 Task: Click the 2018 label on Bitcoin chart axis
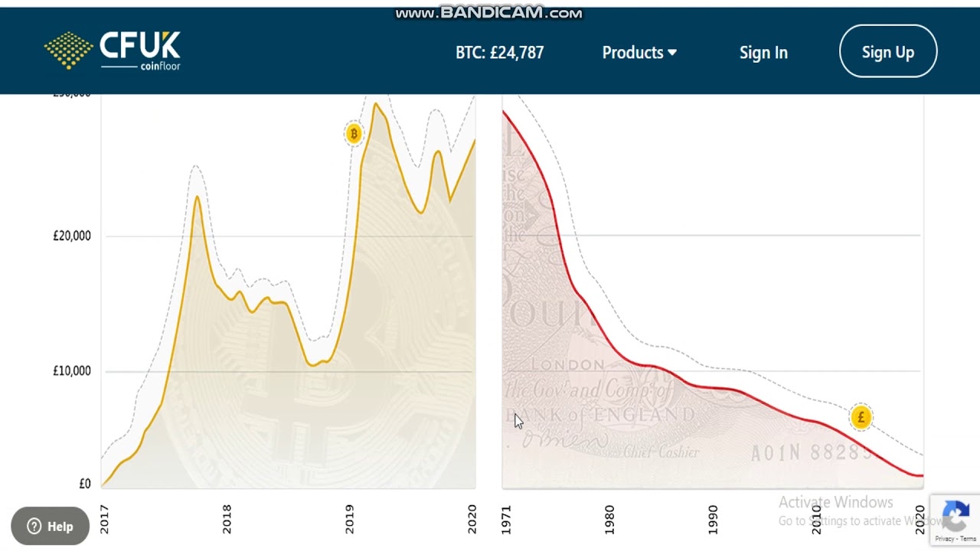coord(227,519)
